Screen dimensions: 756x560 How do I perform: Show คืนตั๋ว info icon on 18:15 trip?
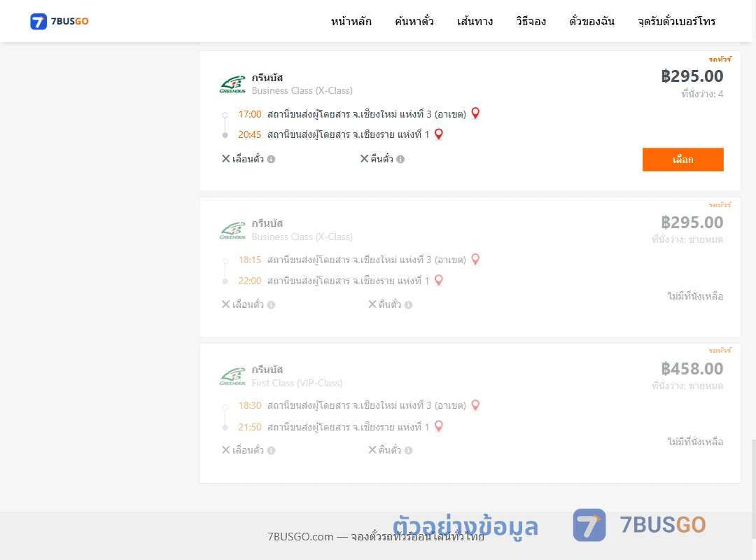coord(408,304)
